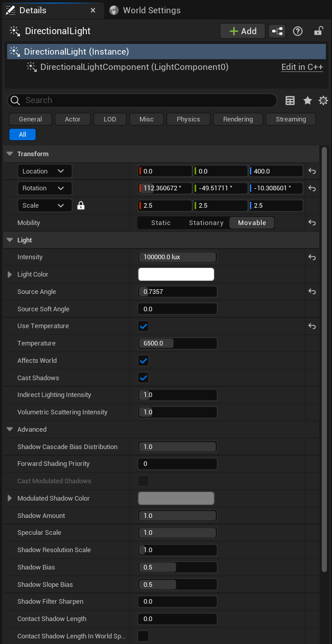Open the Location type dropdown
Screen dimensions: 332x644
(x=45, y=171)
